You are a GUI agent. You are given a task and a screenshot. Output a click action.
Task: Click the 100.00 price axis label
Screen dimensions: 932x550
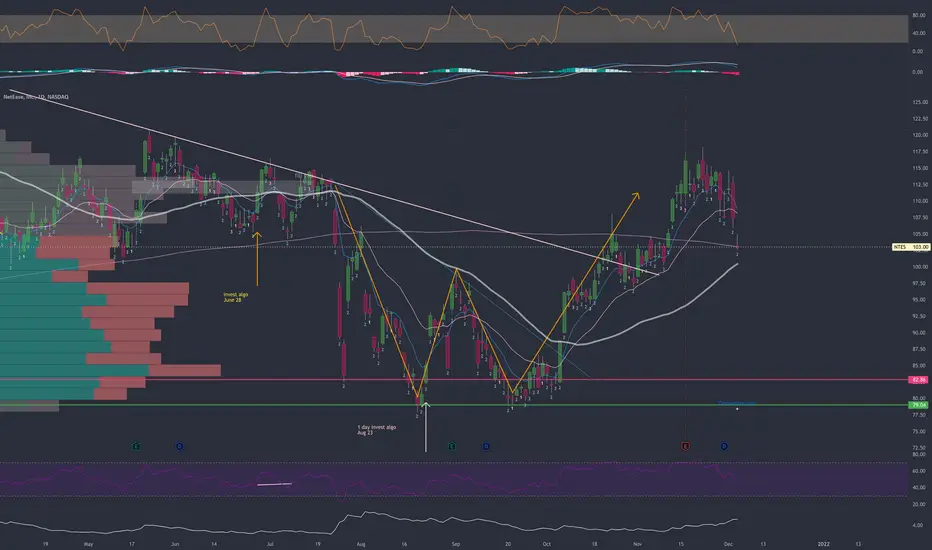click(x=920, y=267)
